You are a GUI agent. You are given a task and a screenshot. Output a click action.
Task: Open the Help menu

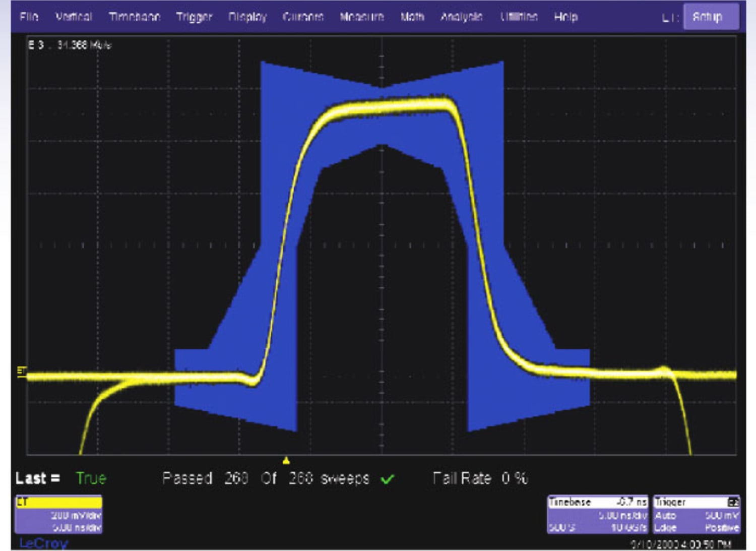(565, 17)
